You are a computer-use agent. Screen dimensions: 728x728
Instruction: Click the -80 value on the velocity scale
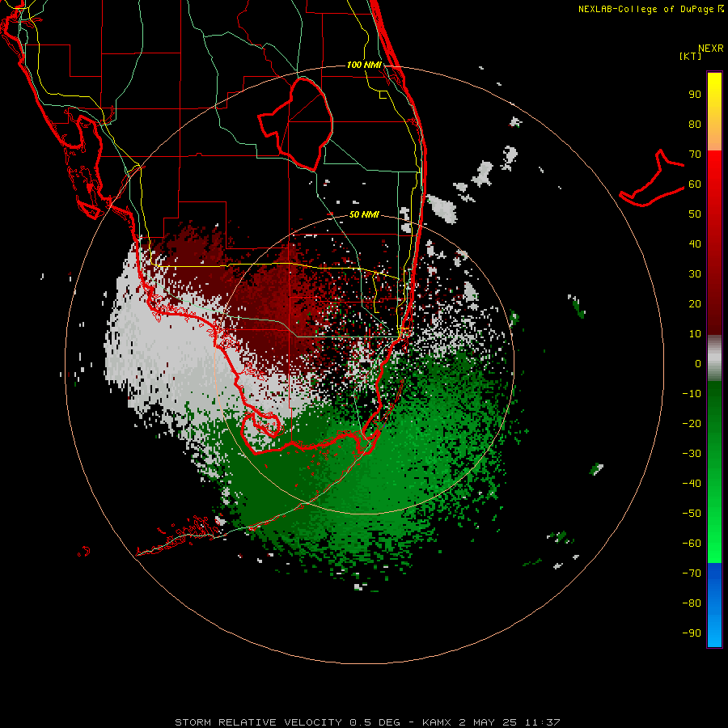coord(692,603)
